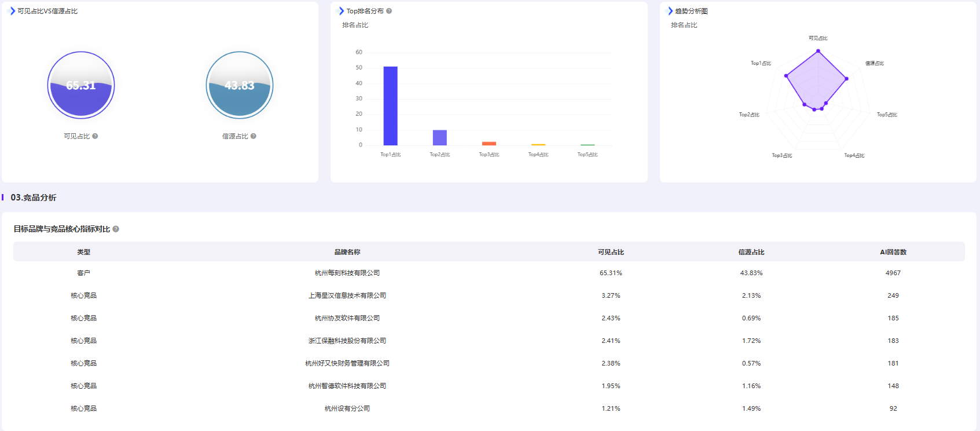The height and width of the screenshot is (431, 980).
Task: Click the 0.57% source share value
Action: coord(751,363)
